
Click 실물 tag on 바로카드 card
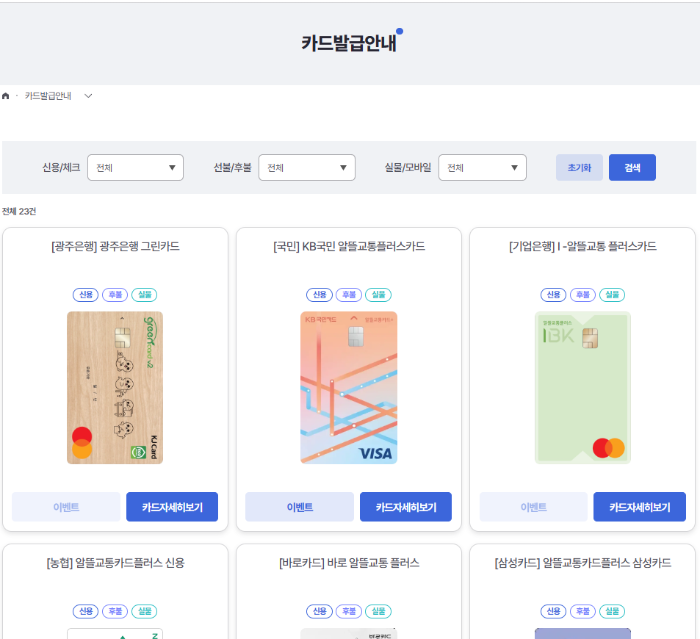point(379,611)
